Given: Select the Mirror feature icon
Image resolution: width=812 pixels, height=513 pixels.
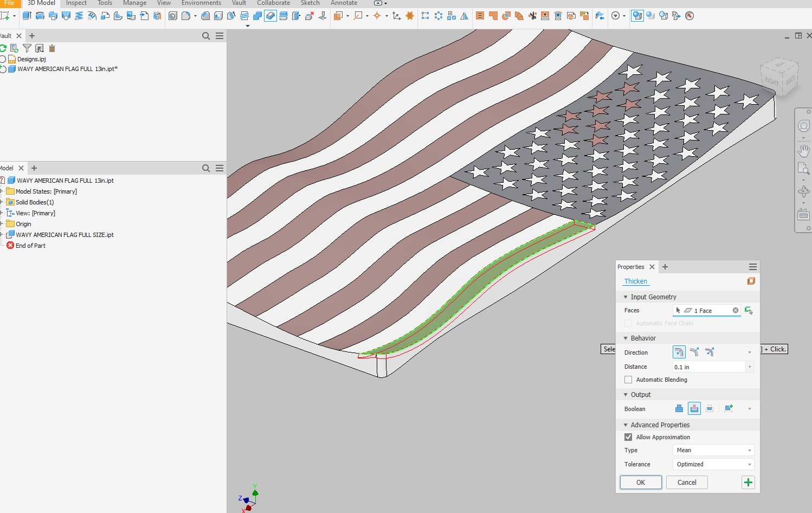Looking at the screenshot, I should pyautogui.click(x=465, y=16).
